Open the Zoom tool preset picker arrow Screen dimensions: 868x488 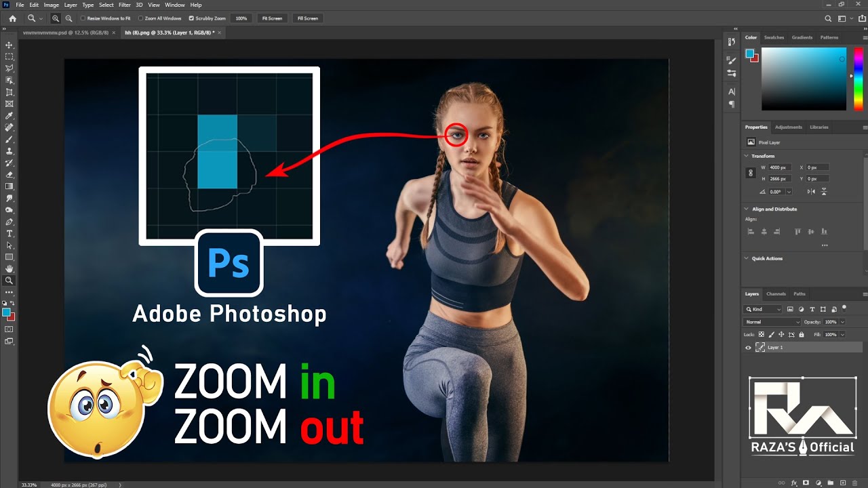pos(40,18)
